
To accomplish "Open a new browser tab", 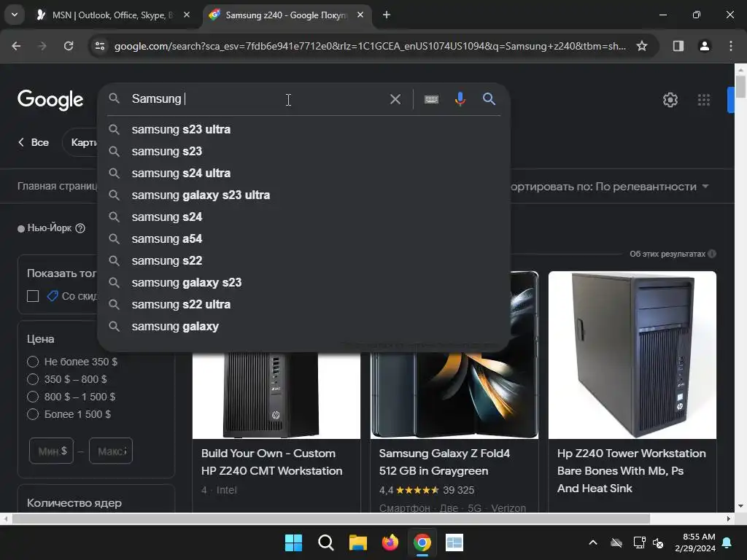I will click(387, 15).
